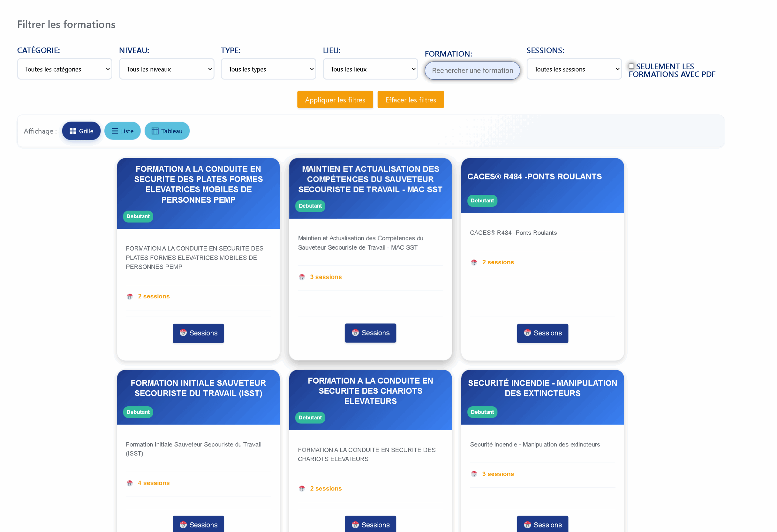Open the Catégorie dropdown
Screen dimensions: 777x532
click(65, 69)
